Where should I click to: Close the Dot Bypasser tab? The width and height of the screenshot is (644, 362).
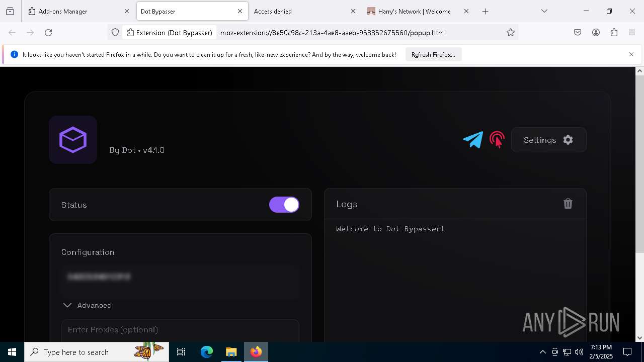240,11
